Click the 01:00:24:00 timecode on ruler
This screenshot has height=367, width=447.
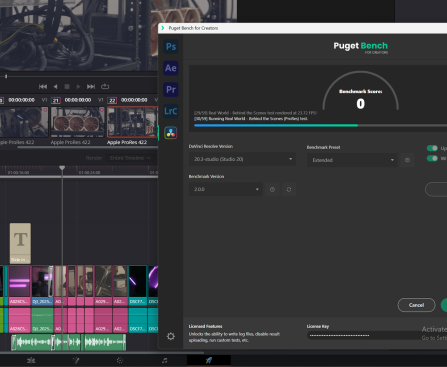coord(90,173)
